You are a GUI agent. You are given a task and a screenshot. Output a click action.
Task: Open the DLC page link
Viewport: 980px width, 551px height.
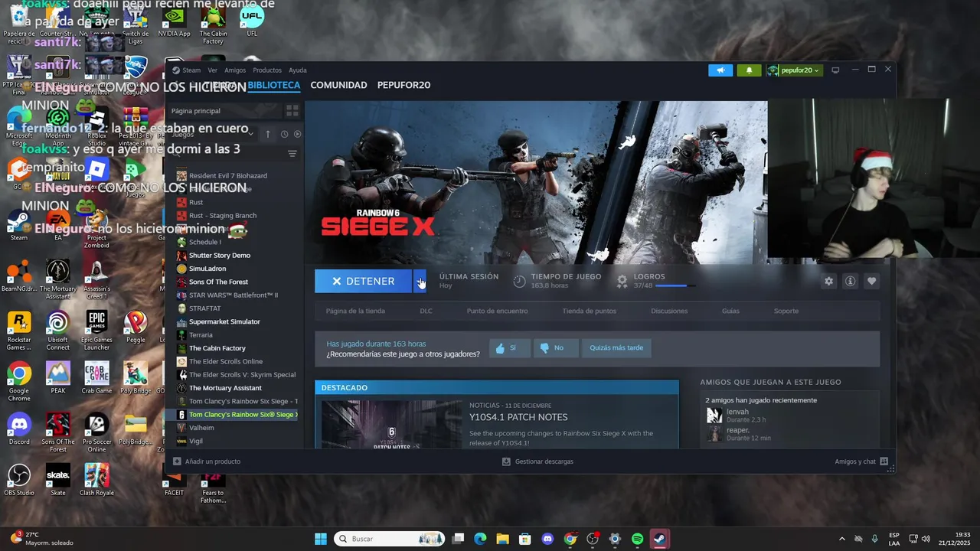point(426,311)
